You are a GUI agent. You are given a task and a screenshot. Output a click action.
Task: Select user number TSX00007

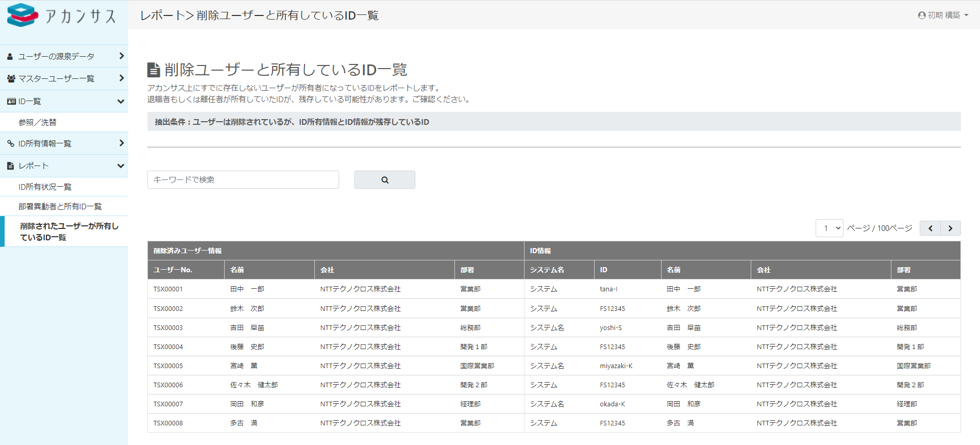(x=168, y=404)
